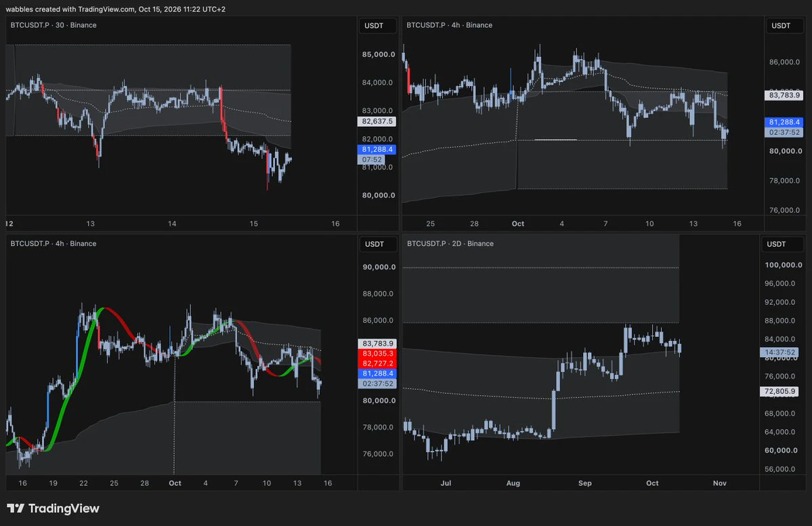Click the Aug label on the time axis
This screenshot has height=526, width=812.
[513, 483]
